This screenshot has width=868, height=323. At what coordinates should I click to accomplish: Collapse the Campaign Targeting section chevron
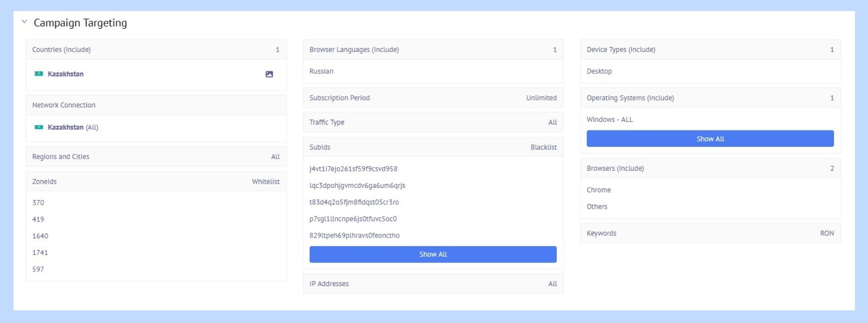tap(25, 22)
